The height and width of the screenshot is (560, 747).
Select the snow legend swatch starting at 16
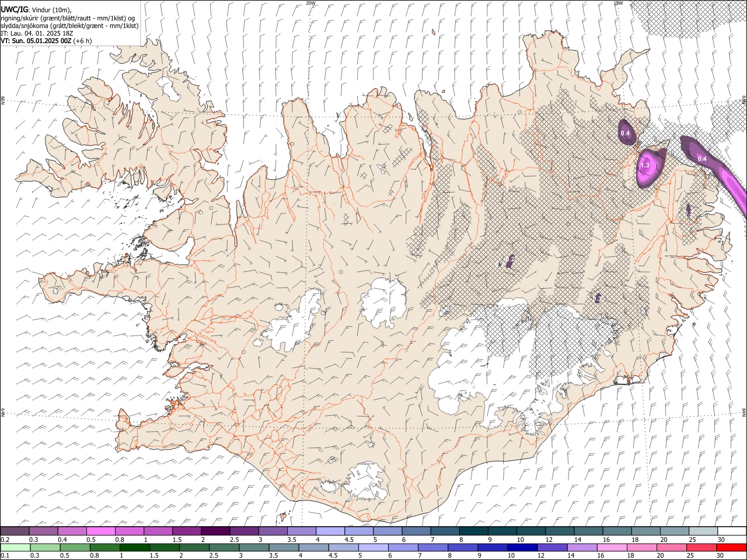coord(617,531)
